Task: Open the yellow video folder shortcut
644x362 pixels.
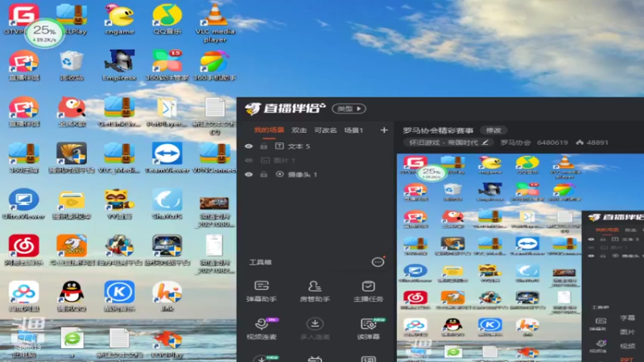Action: tap(72, 204)
